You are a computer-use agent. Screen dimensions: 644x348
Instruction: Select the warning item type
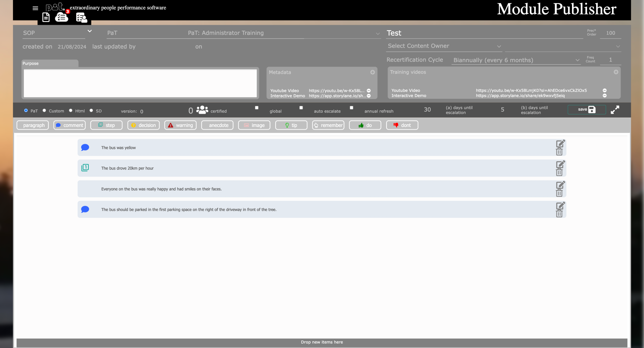coord(180,125)
